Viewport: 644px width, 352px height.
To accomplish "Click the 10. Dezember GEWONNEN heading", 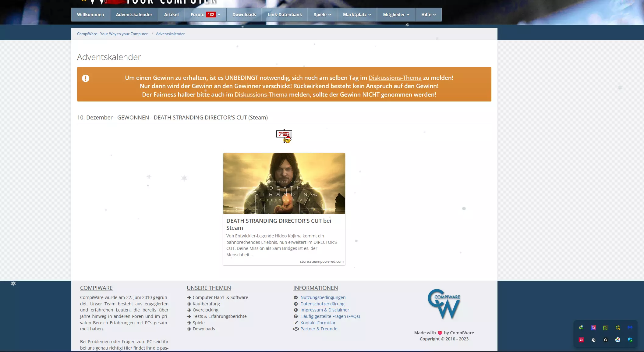I will 172,118.
